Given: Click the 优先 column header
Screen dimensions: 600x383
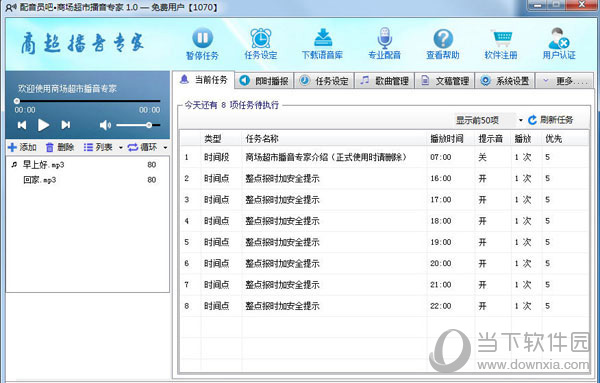Looking at the screenshot, I should click(565, 139).
